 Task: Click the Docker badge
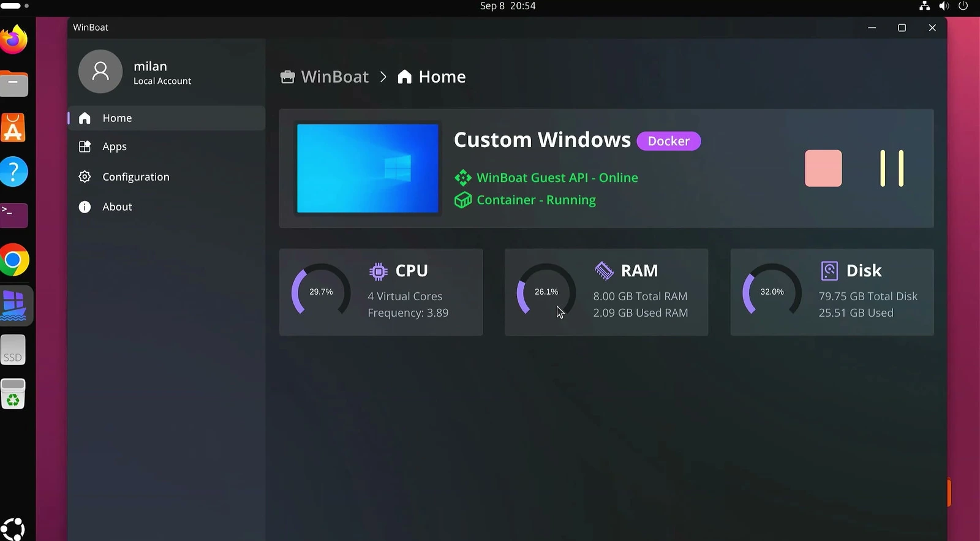tap(669, 141)
